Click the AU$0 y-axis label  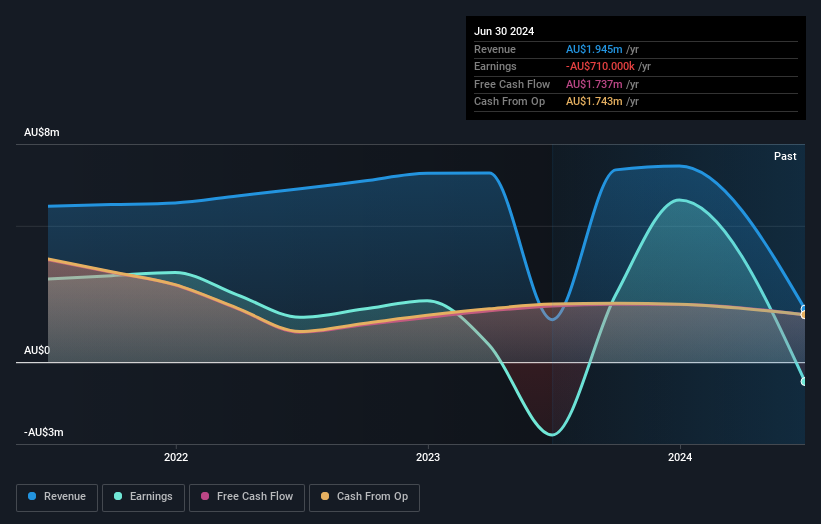[37, 350]
